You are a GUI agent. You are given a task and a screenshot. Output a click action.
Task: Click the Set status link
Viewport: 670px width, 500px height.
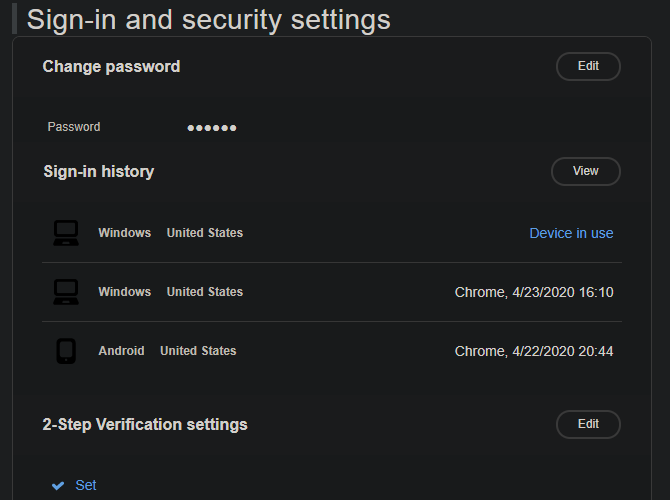click(85, 485)
